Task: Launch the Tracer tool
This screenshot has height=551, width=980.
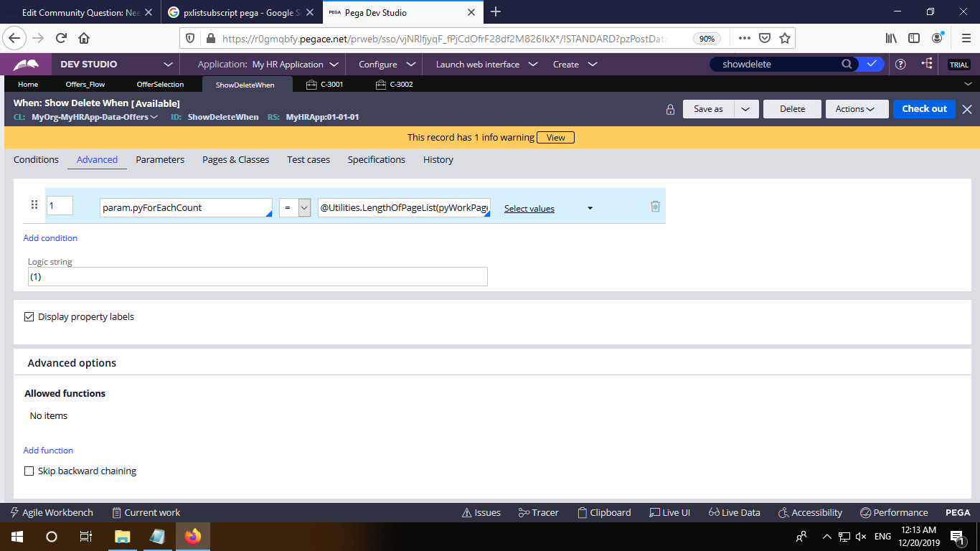Action: [x=539, y=512]
